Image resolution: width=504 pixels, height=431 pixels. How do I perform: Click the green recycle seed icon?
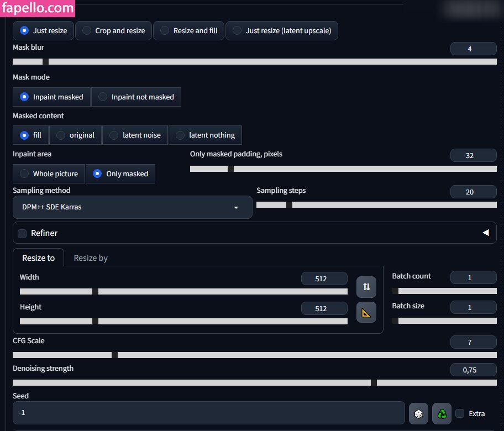click(x=442, y=413)
